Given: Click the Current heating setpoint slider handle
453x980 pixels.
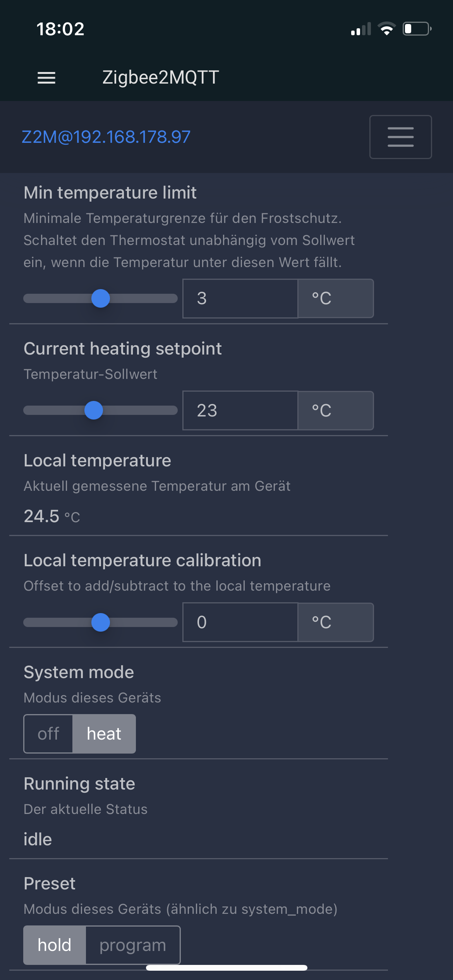Looking at the screenshot, I should click(94, 410).
